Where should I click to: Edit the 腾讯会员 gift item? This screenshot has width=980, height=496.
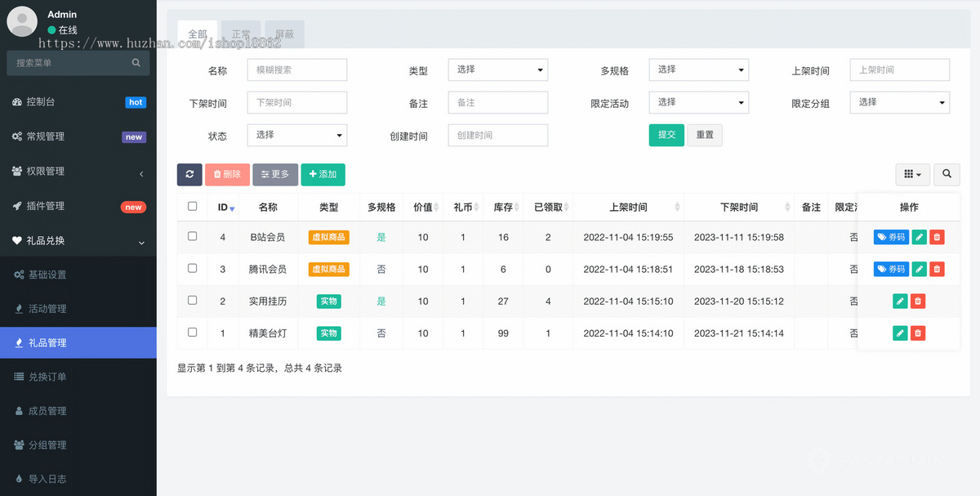[919, 268]
